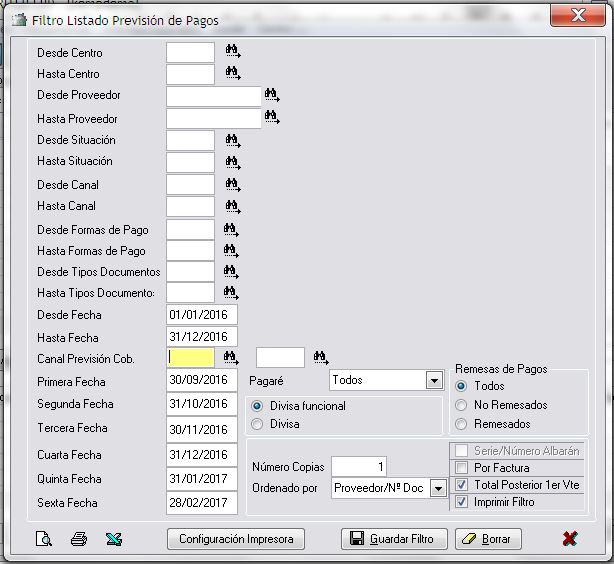This screenshot has width=614, height=564.
Task: Open the Pagaré dropdown
Action: pos(434,380)
